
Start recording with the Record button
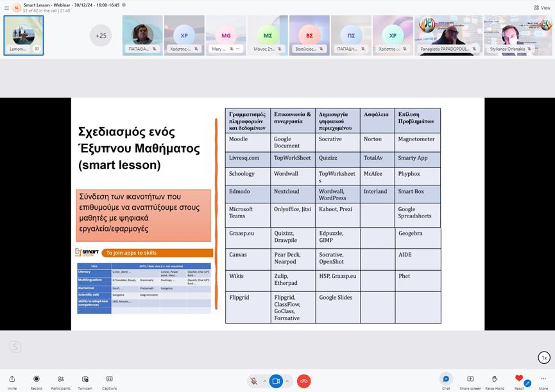36,379
